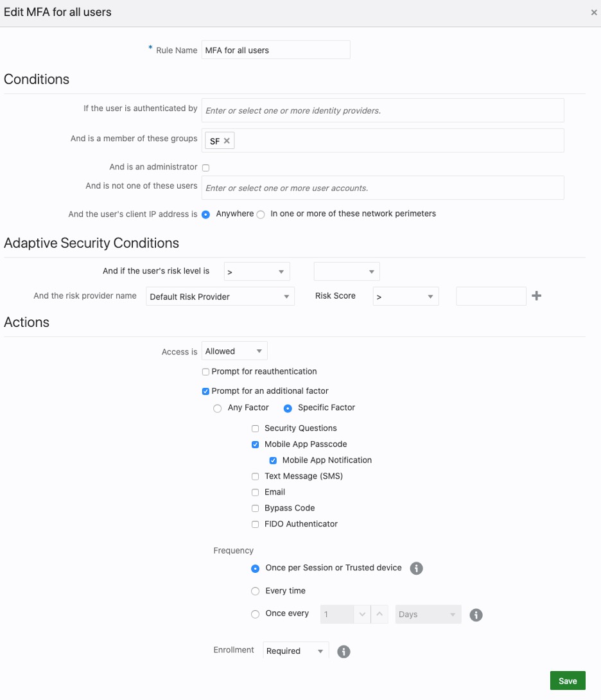601x700 pixels.
Task: Select the Any Factor radio option
Action: pos(218,408)
